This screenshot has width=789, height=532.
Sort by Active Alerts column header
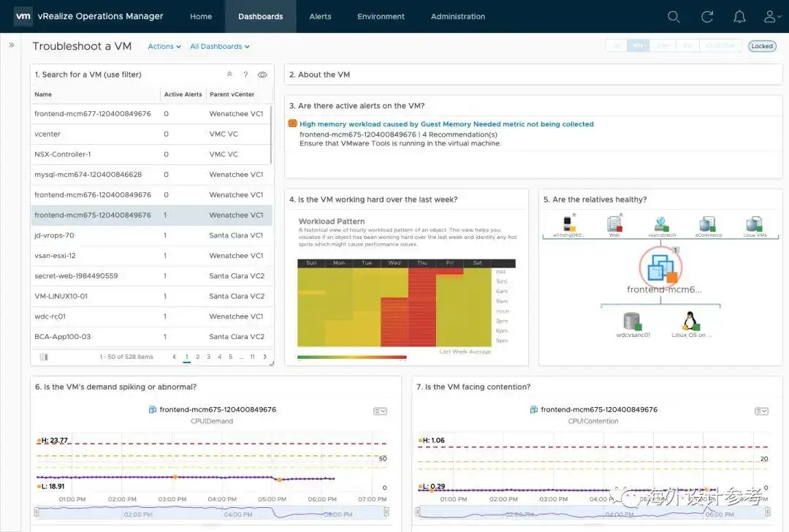183,94
